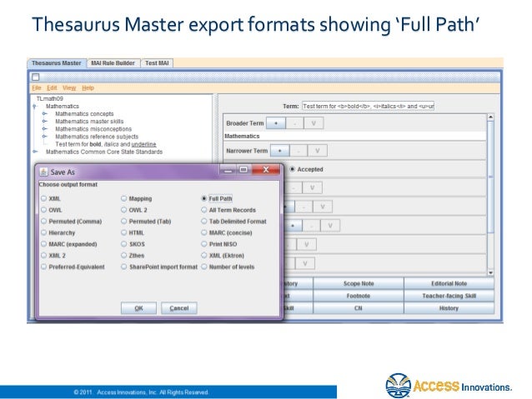Choose Permuted (Tab) format
Screen dimensions: 532x399
[124, 221]
